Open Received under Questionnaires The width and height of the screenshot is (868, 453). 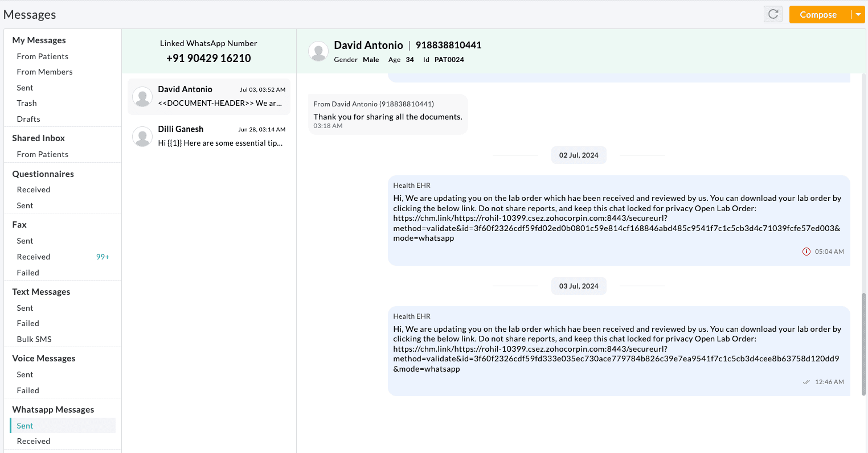point(34,190)
